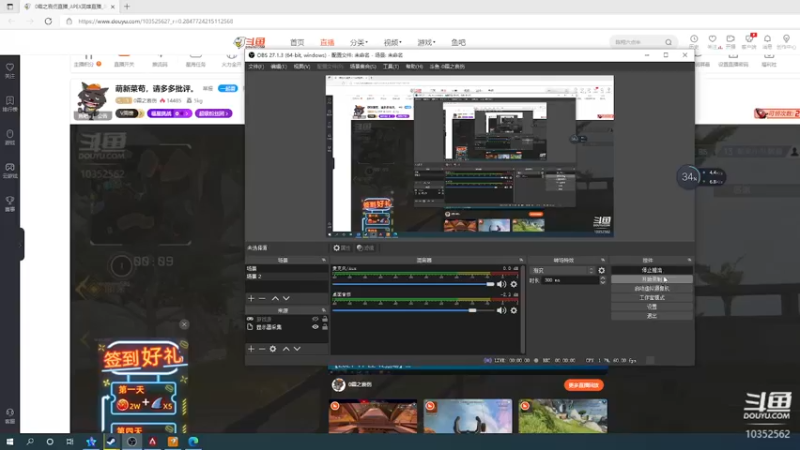Open source properties gear in Sources toolbar

click(x=273, y=349)
